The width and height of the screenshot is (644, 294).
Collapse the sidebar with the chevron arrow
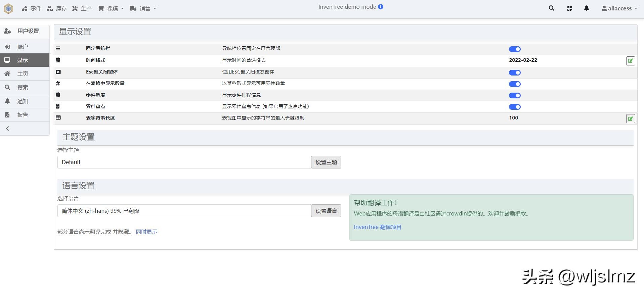click(x=7, y=129)
